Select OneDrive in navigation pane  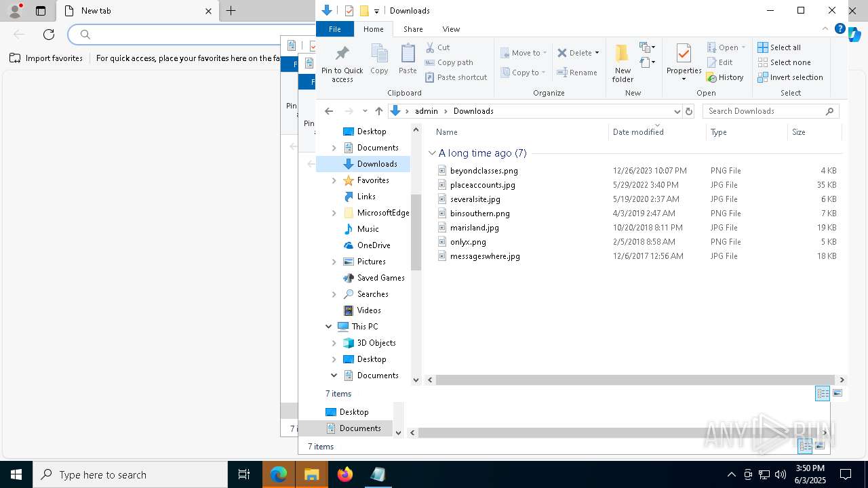pyautogui.click(x=374, y=245)
